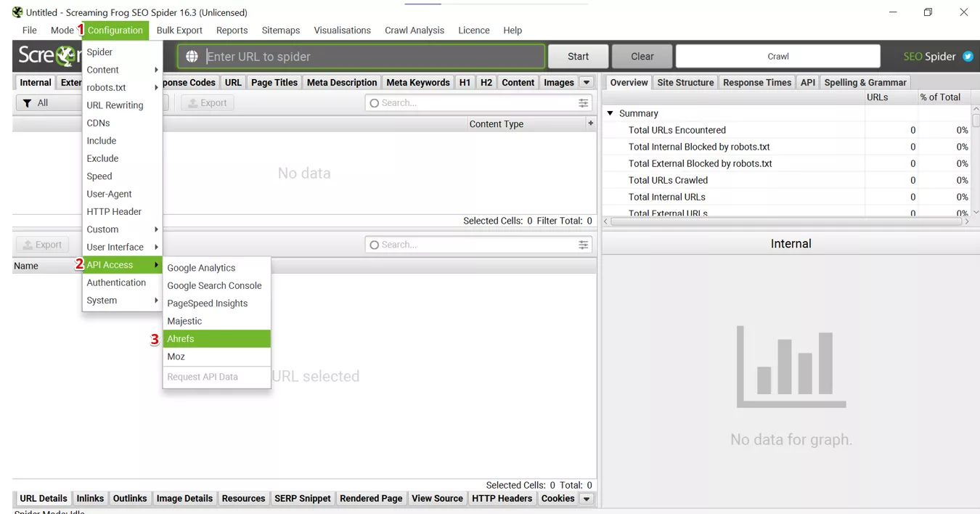
Task: Open the Twitter bird icon beside SEO Spider
Action: [x=968, y=57]
